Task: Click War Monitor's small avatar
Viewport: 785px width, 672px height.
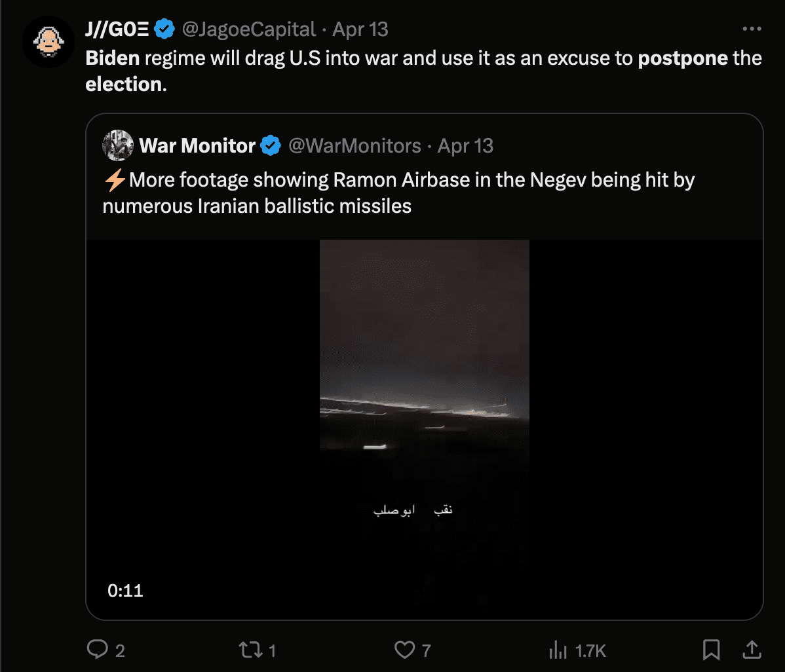Action: point(118,145)
